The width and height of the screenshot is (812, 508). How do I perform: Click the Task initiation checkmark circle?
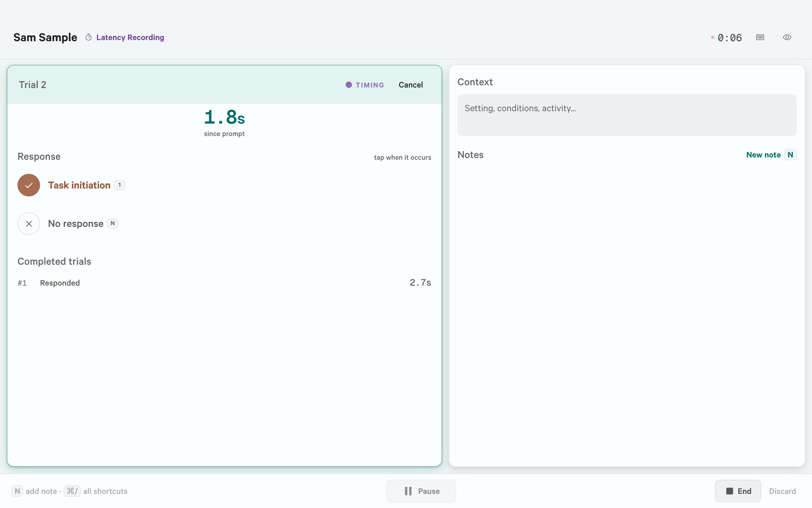(29, 185)
